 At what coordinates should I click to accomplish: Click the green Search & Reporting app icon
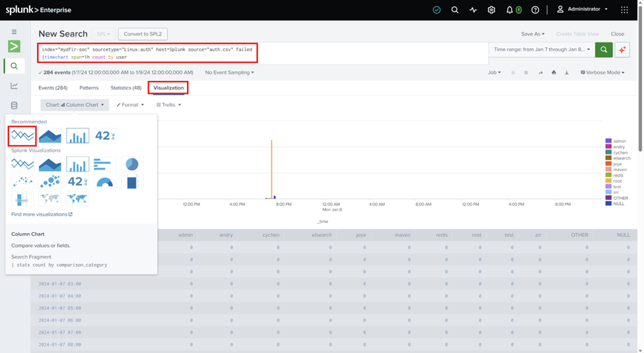click(x=14, y=46)
